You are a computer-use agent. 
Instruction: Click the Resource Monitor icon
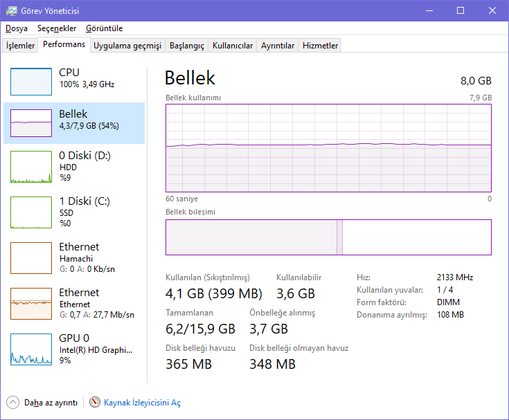pyautogui.click(x=95, y=402)
